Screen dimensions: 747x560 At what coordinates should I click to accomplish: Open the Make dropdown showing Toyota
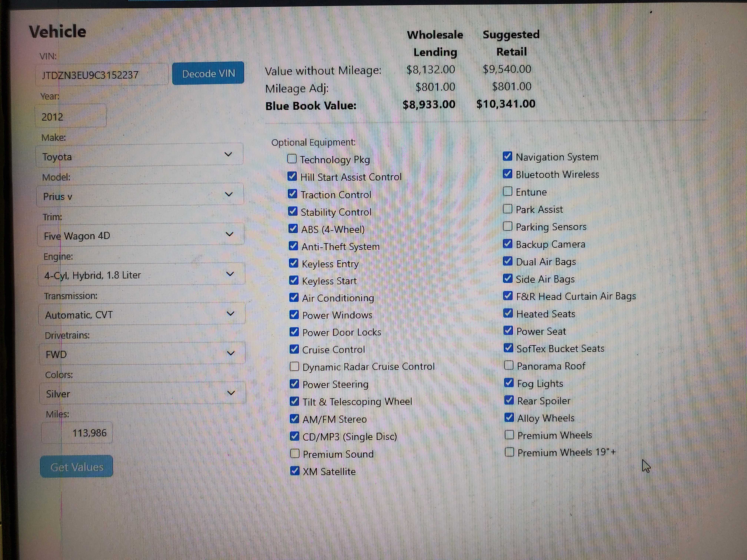(x=139, y=156)
